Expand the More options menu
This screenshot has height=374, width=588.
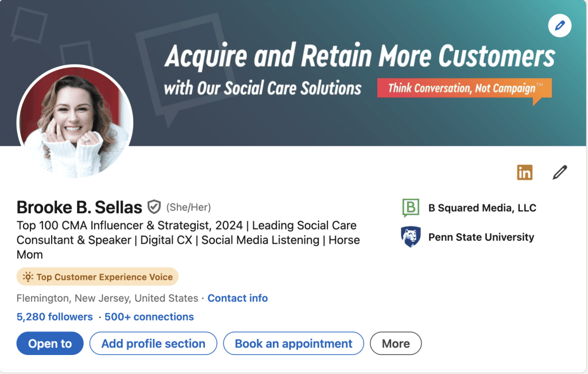click(396, 343)
